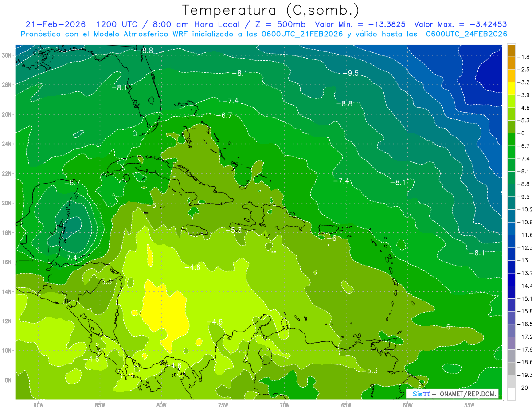This screenshot has height=411, width=532.
Task: Select the white legend swatch below -20
Action: pos(511,394)
